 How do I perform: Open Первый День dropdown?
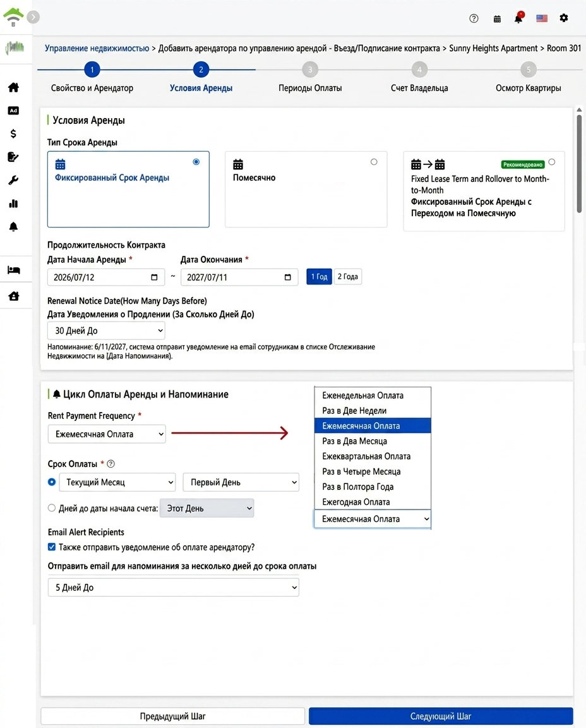point(241,482)
